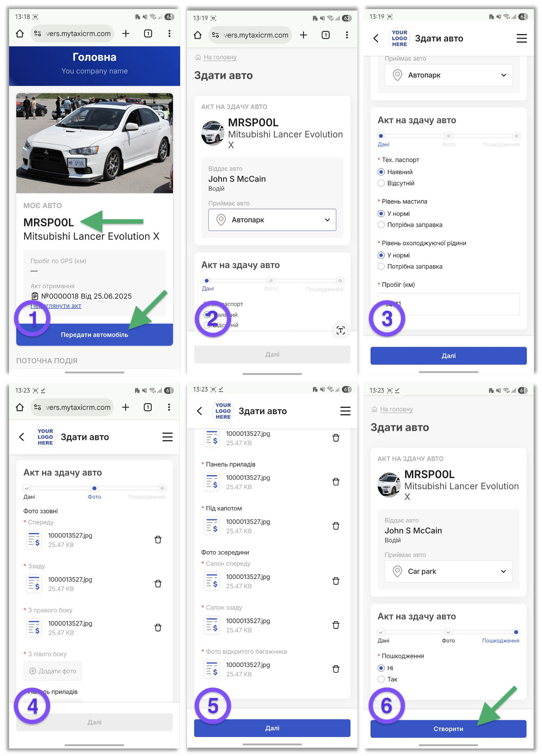Tap browser home icon in screenshot 2
Image resolution: width=542 pixels, height=756 pixels.
pyautogui.click(x=198, y=35)
